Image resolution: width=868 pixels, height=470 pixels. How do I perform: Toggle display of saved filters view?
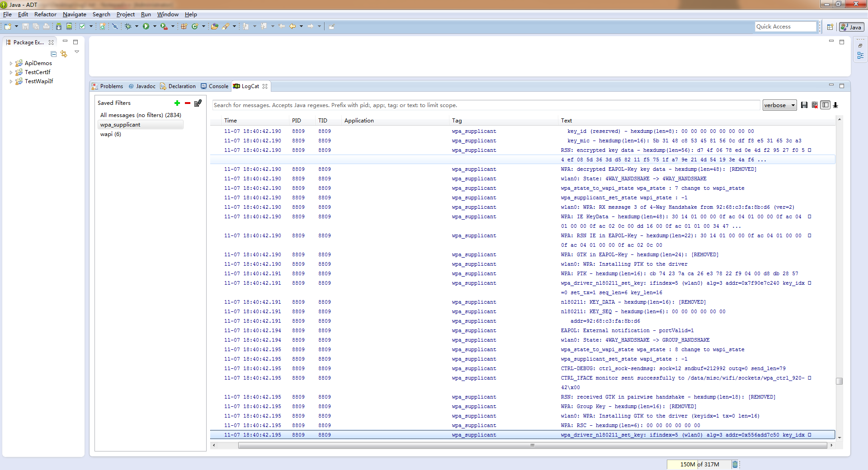coord(826,105)
